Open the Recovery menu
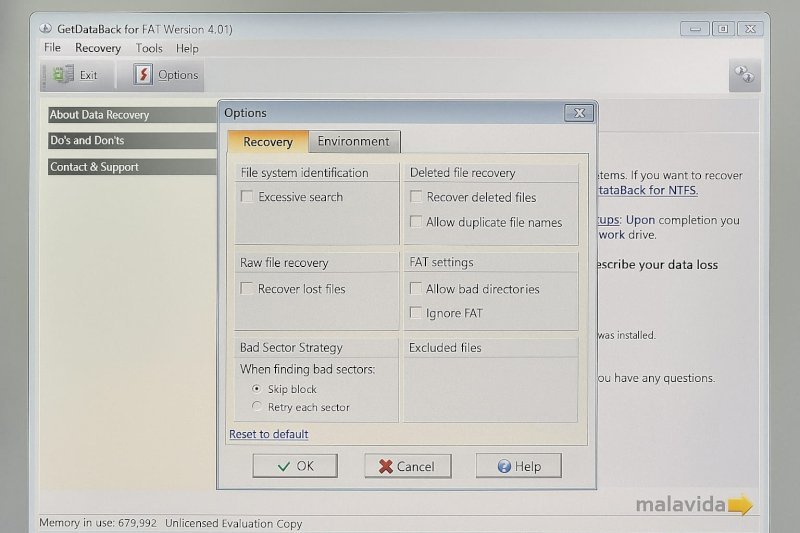The width and height of the screenshot is (800, 533). [x=98, y=48]
